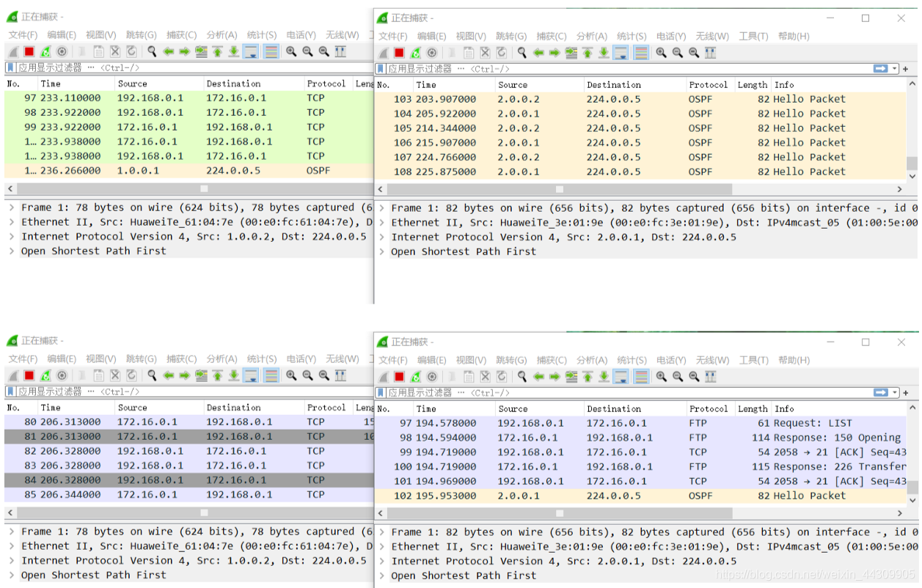Go back arrow in window listing packet 98
Viewport: 922px width, 588px height.
[x=168, y=51]
